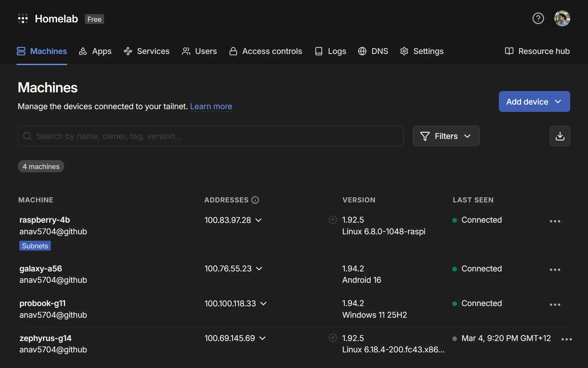Open the search magnifier in the search bar
Viewport: 588px width, 368px height.
click(x=28, y=136)
